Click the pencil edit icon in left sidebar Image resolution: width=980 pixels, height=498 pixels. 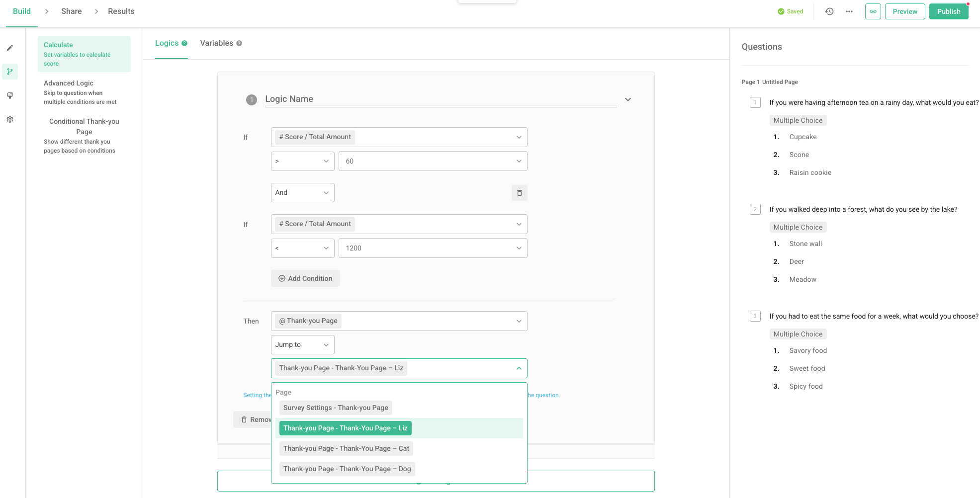pyautogui.click(x=10, y=48)
